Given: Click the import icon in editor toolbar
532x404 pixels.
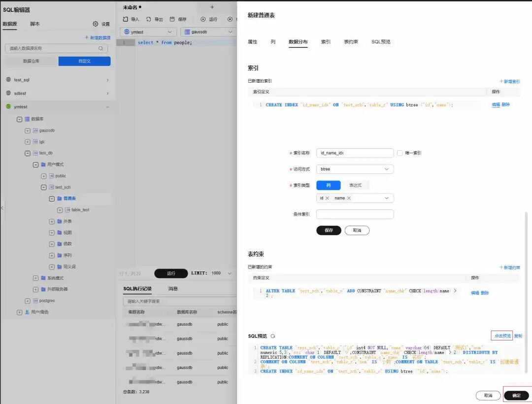Looking at the screenshot, I should point(126,19).
